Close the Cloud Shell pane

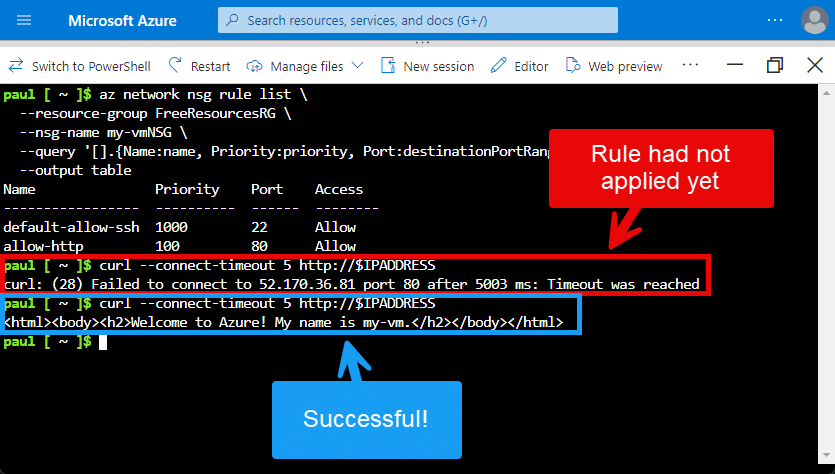click(812, 66)
